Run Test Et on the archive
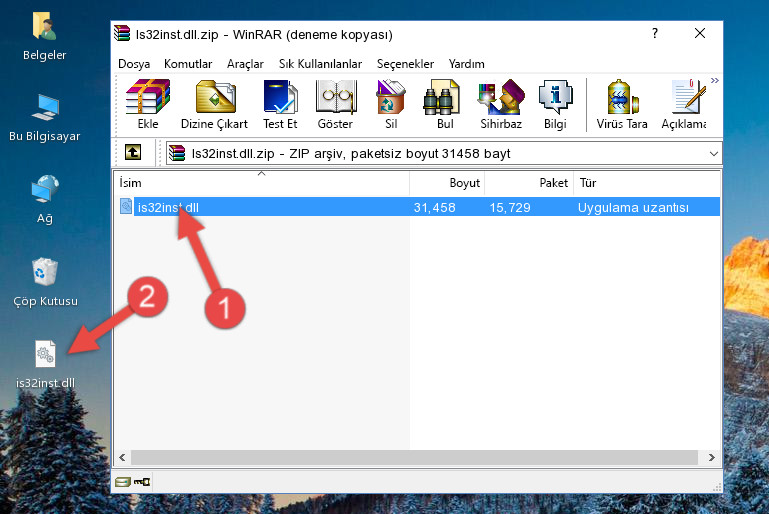This screenshot has height=514, width=769. click(280, 104)
